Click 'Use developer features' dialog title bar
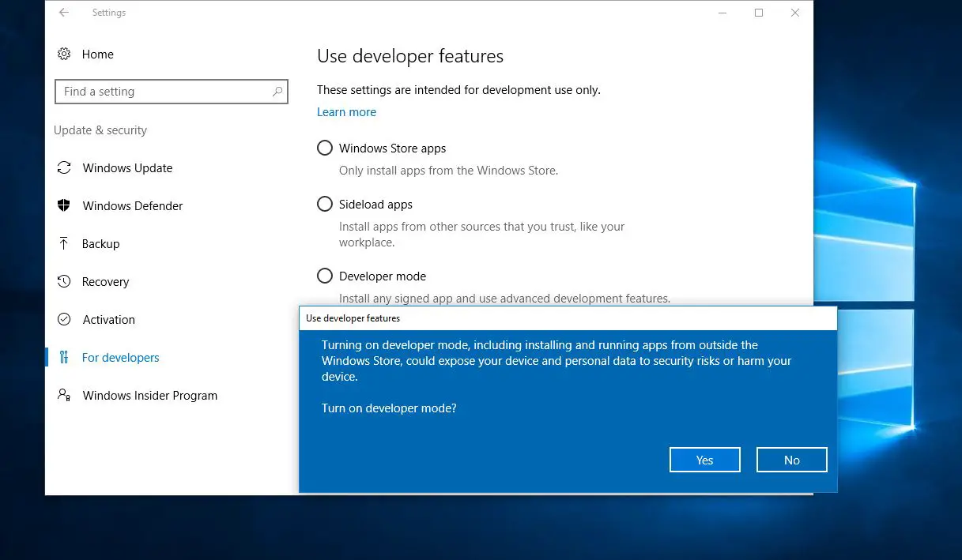The image size is (962, 560). [x=568, y=318]
